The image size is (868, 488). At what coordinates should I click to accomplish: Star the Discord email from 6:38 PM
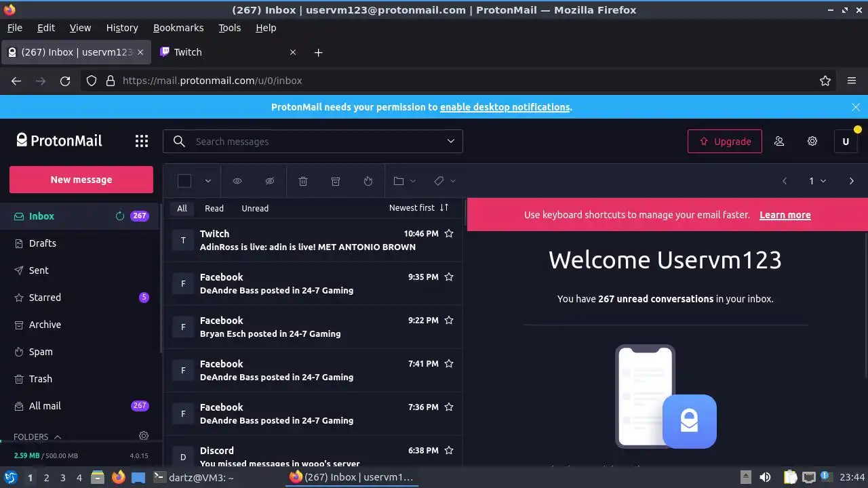[x=448, y=450]
